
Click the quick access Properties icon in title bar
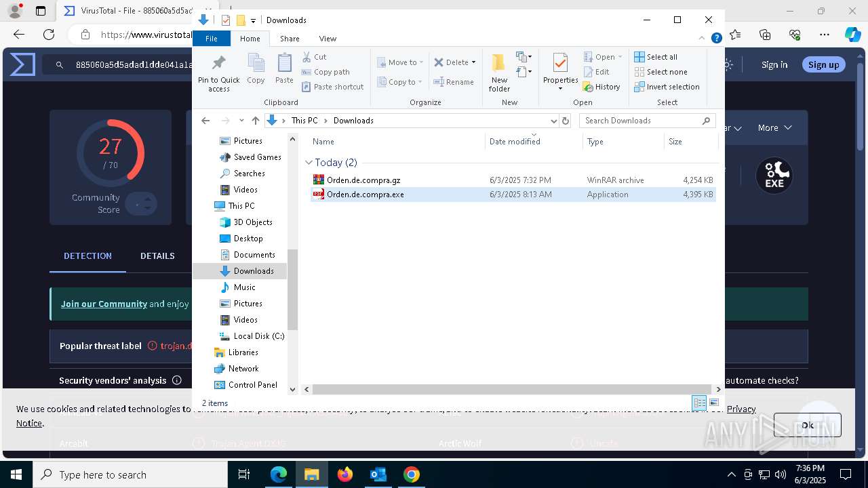226,20
